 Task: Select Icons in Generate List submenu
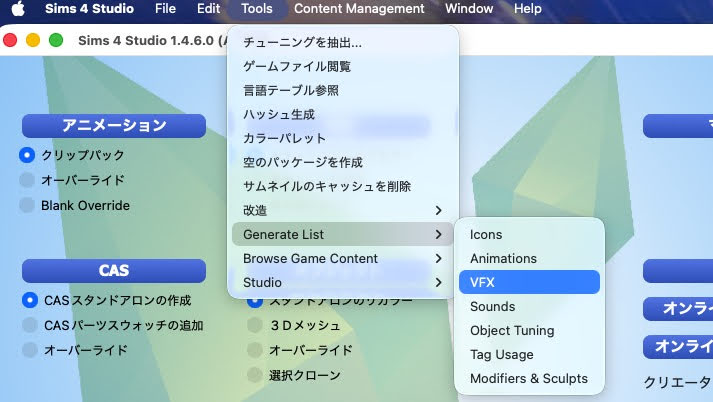pos(529,235)
